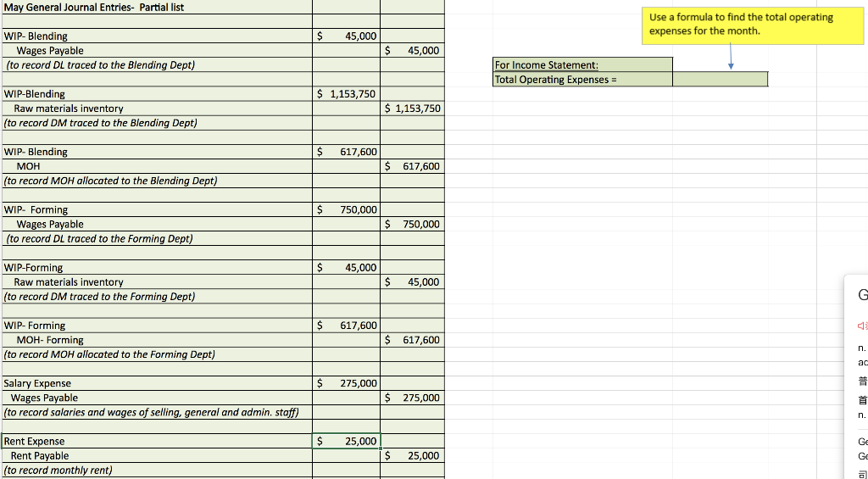This screenshot has width=868, height=479.
Task: Select the Raw materials inventory label in the $45,000 row
Action: [x=69, y=281]
